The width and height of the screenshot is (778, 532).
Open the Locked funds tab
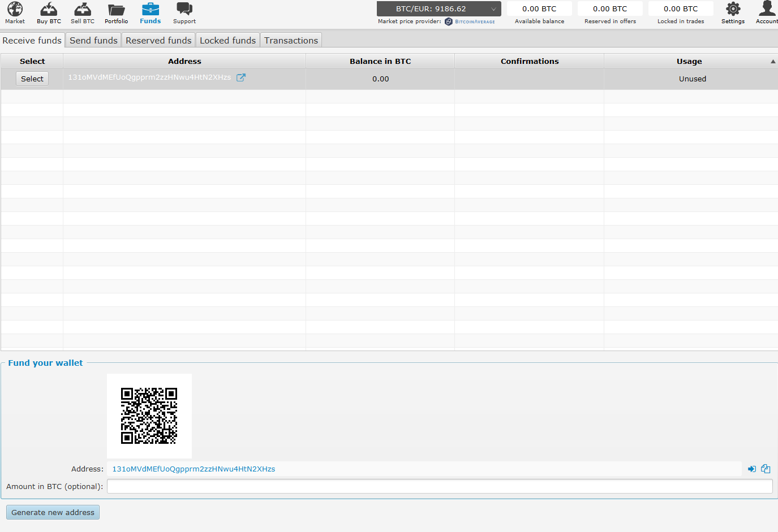(227, 40)
